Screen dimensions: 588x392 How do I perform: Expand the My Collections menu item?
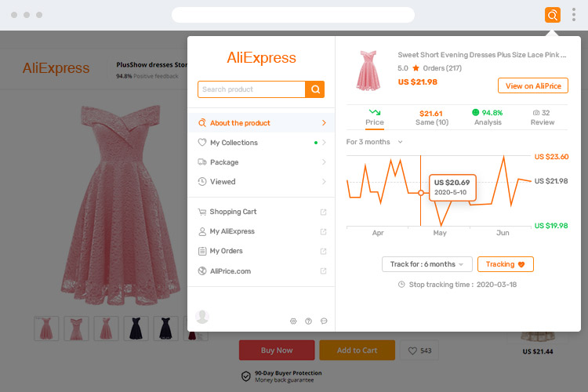coord(261,143)
